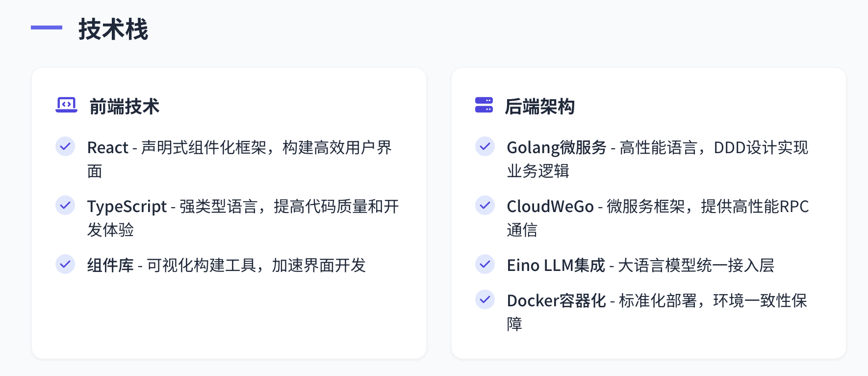This screenshot has height=376, width=868.
Task: Click the 前端技术 card title
Action: coord(125,107)
